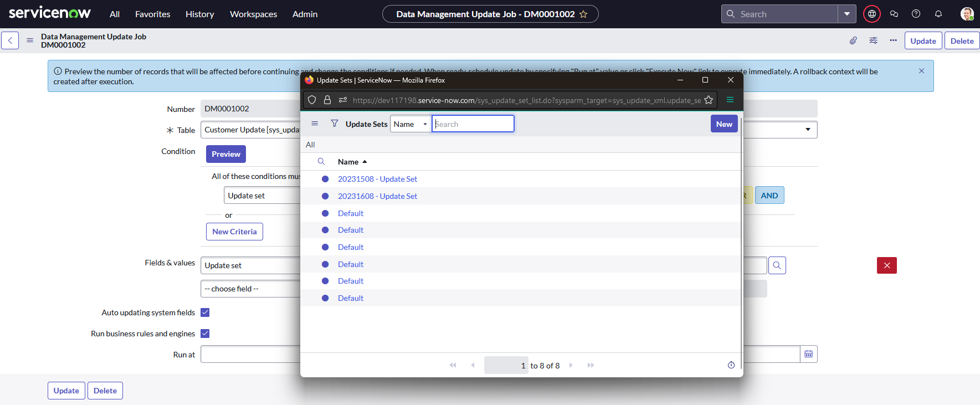Click the All breadcrumb filter
This screenshot has height=405, width=980.
click(x=310, y=145)
